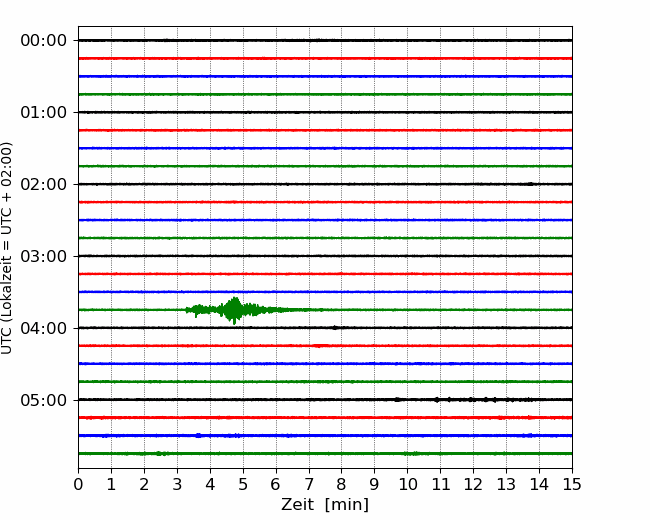This screenshot has height=520, width=650.
Task: Click x-axis tick label 9
Action: [375, 484]
